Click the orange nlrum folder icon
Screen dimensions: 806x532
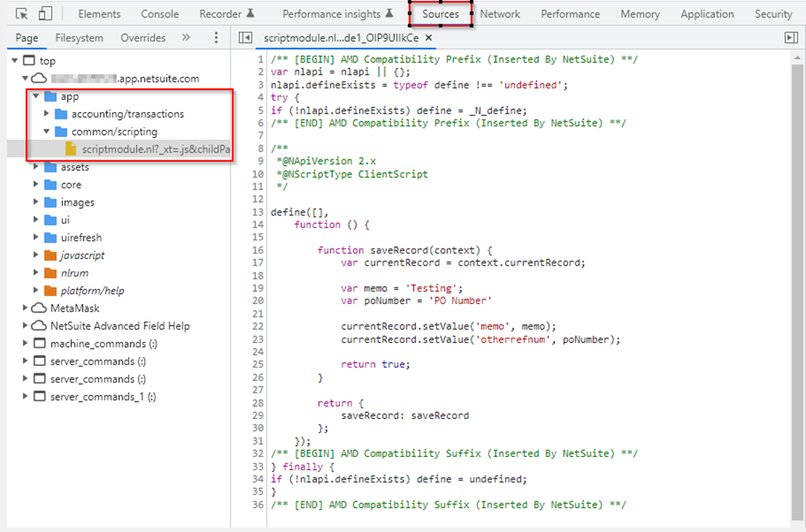point(50,273)
